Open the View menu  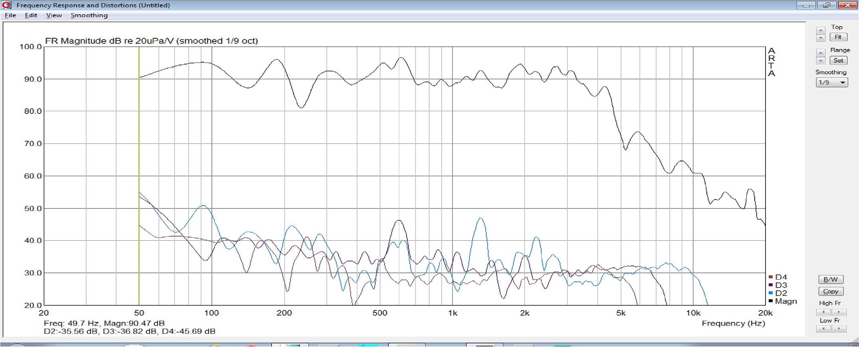point(54,16)
